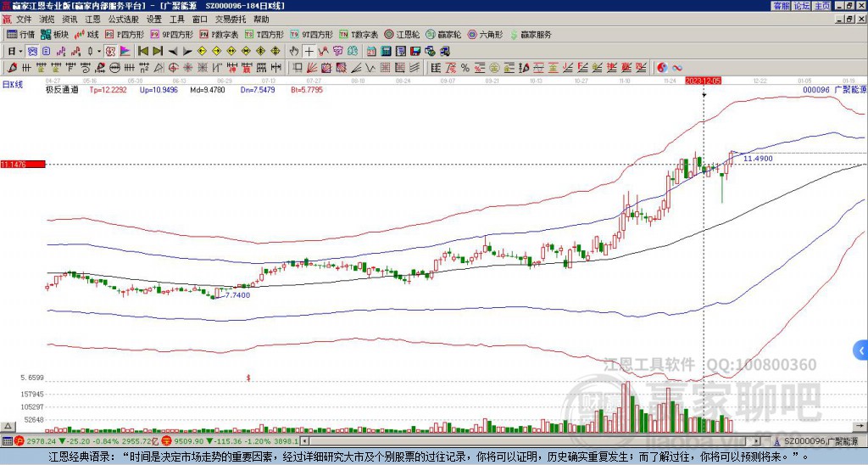This screenshot has width=868, height=465.
Task: Open the 设置 menu
Action: point(154,20)
